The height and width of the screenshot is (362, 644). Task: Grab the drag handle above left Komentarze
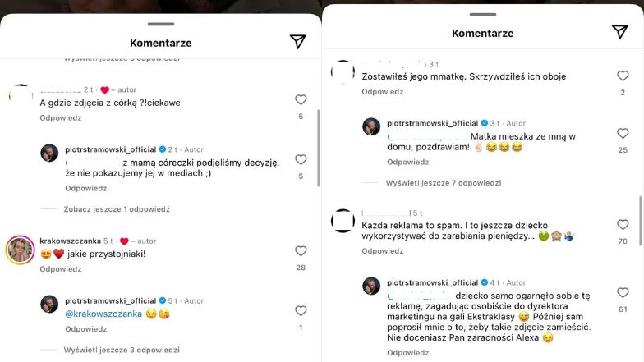click(x=161, y=23)
